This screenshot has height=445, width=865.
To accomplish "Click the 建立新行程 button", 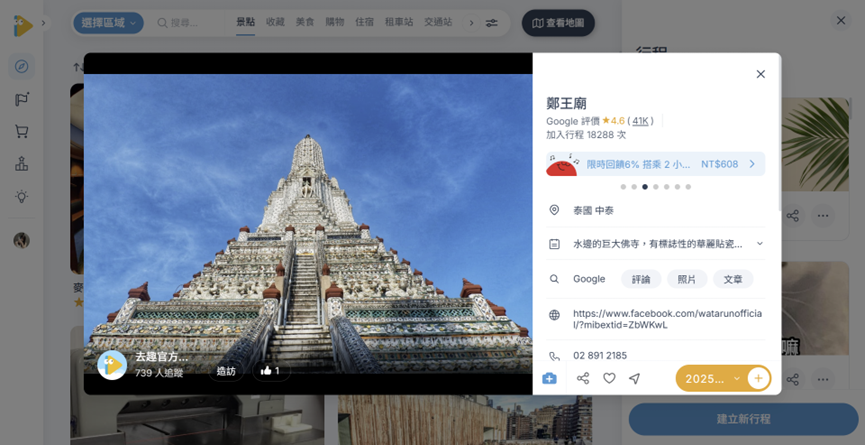I will tap(743, 419).
